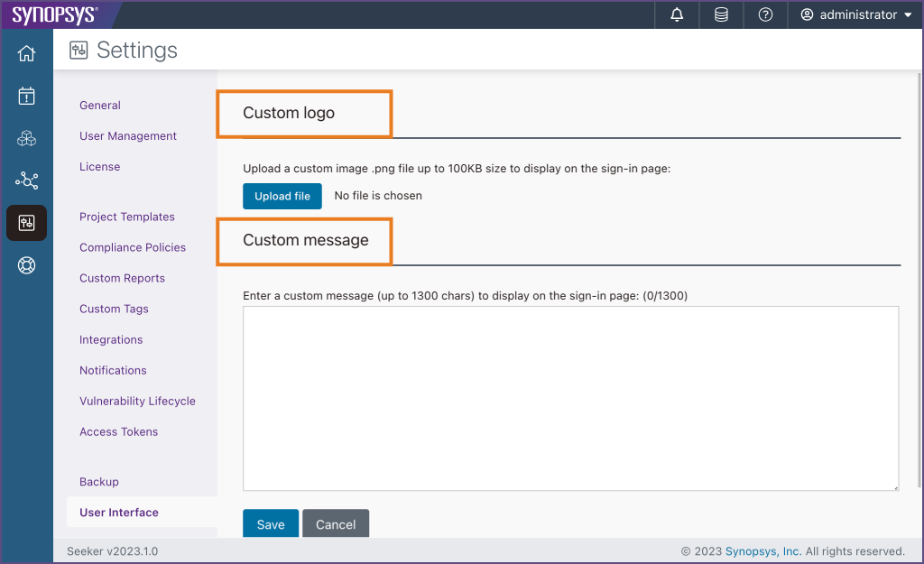The image size is (924, 564).
Task: Open the notification bell
Action: click(x=676, y=14)
